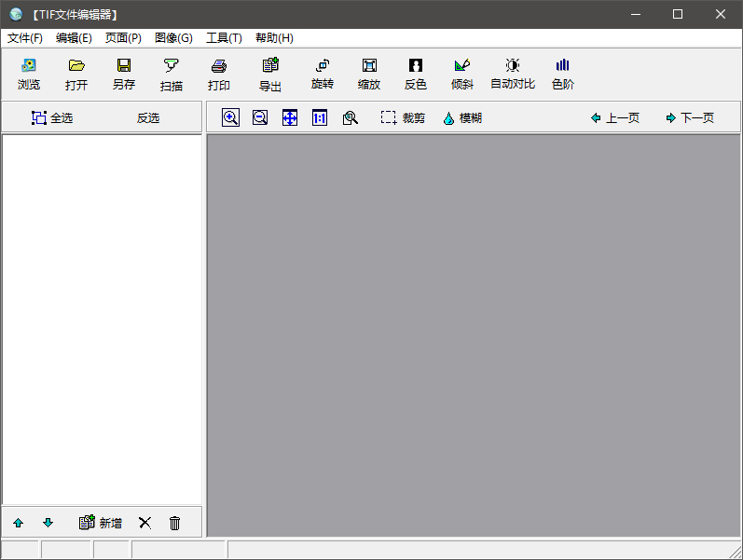The width and height of the screenshot is (743, 560).
Task: Click the trash can delete icon
Action: point(174,523)
